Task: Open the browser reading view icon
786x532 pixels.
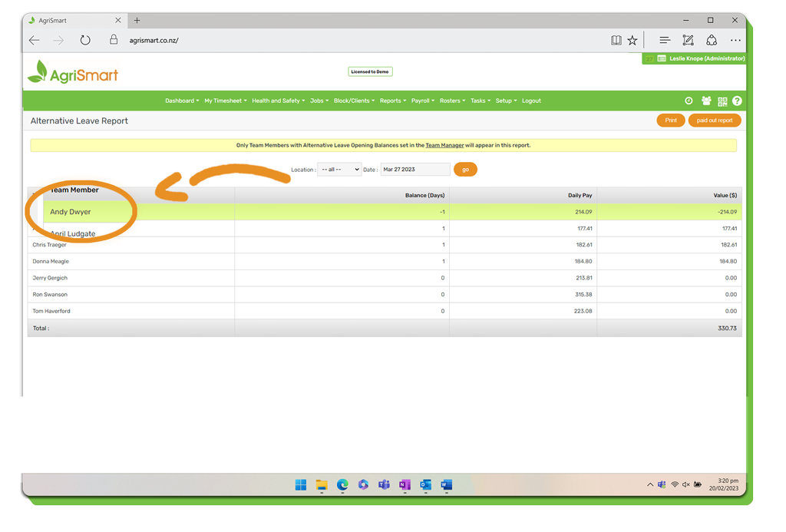Action: [616, 41]
